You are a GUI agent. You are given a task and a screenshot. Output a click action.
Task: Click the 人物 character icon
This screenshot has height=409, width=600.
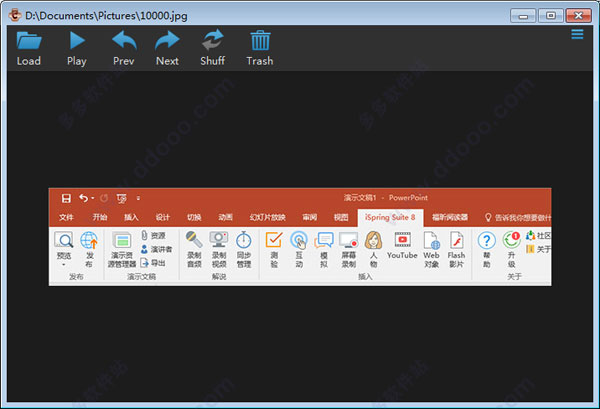click(373, 240)
